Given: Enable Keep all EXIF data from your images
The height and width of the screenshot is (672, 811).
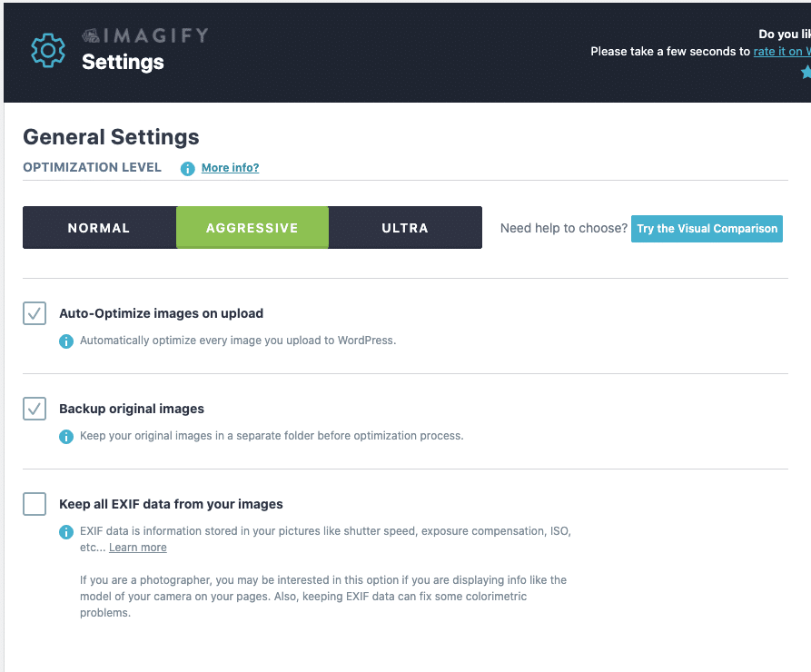Looking at the screenshot, I should tap(34, 503).
